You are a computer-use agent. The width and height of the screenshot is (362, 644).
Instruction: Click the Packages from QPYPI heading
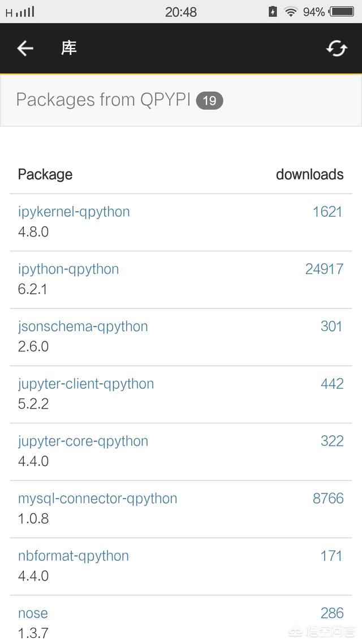pyautogui.click(x=104, y=100)
